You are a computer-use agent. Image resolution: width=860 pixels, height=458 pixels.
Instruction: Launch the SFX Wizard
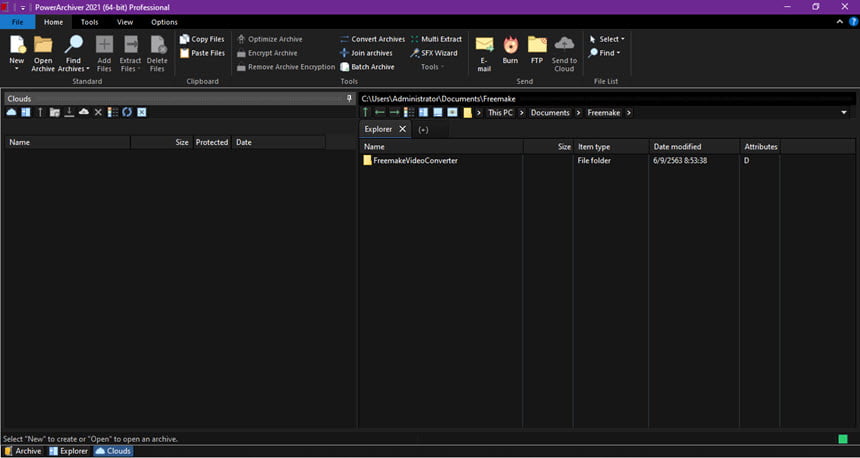(434, 53)
